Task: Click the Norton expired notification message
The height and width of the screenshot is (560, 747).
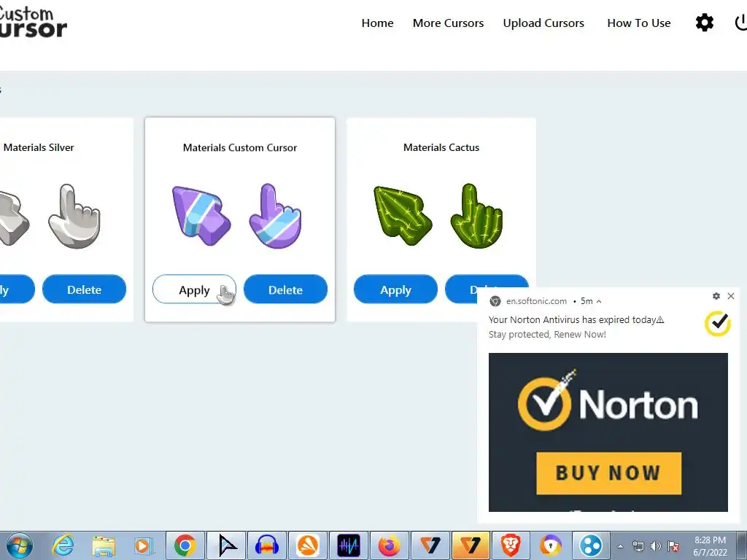Action: click(576, 319)
